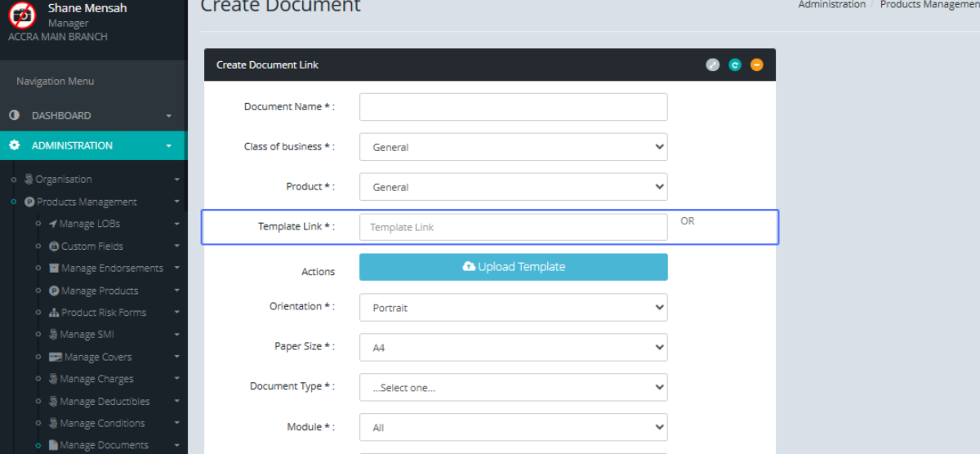
Task: Click the Product Risk Forms sitemap icon
Action: tap(54, 313)
